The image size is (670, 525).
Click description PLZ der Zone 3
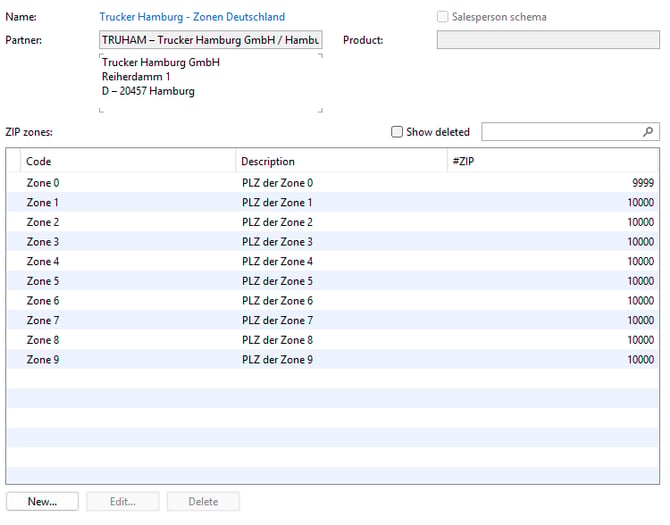[277, 242]
